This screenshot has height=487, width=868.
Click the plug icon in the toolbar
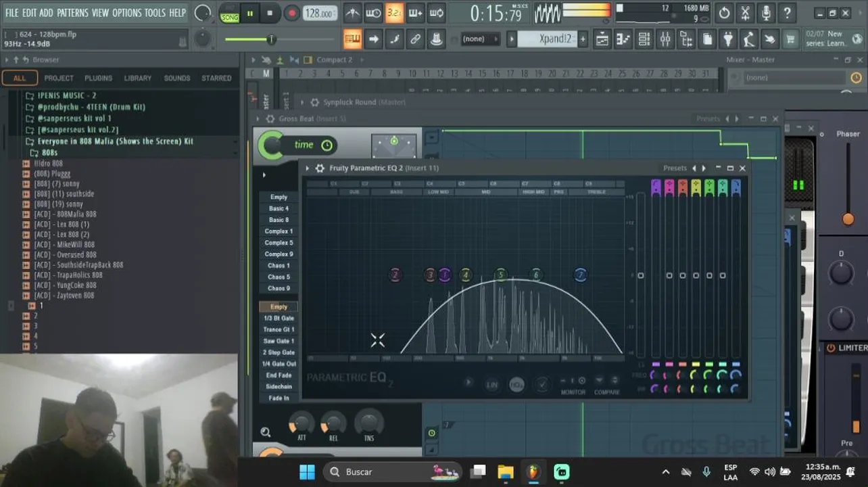coord(727,39)
